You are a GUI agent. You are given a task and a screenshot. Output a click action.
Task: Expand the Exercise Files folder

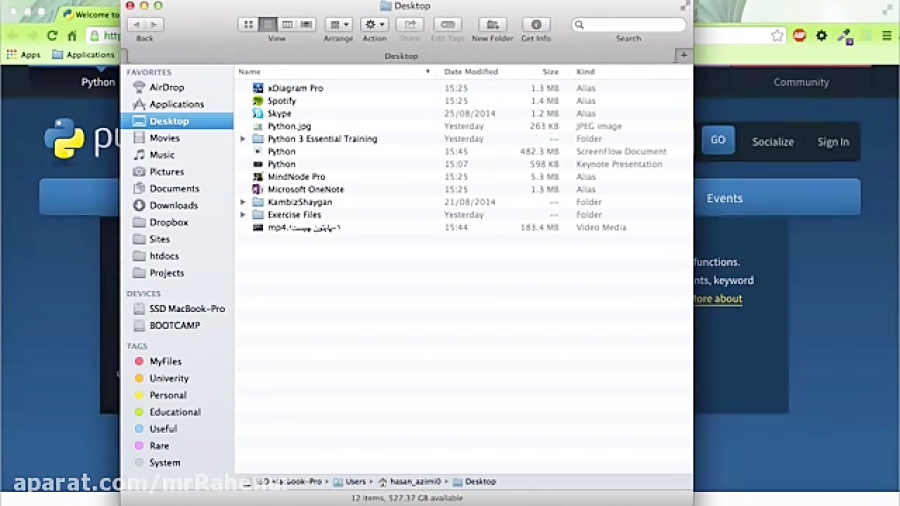tap(243, 215)
